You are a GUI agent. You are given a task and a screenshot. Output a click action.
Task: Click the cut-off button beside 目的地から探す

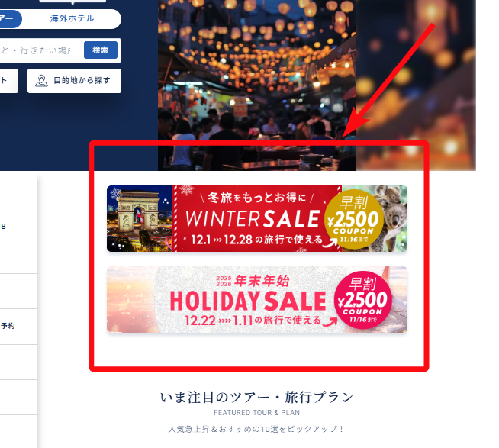(x=9, y=81)
